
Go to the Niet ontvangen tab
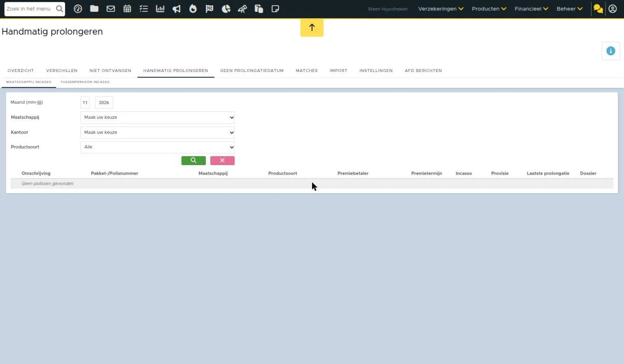click(x=110, y=71)
